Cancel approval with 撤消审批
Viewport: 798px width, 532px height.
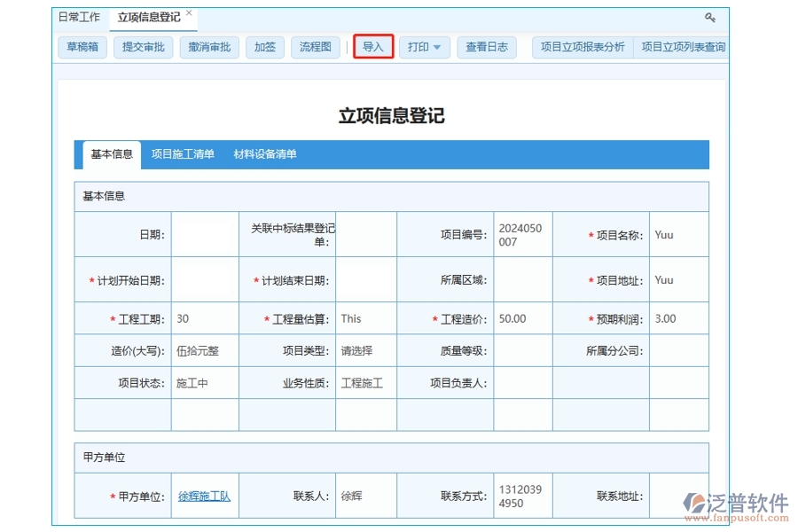[x=208, y=47]
